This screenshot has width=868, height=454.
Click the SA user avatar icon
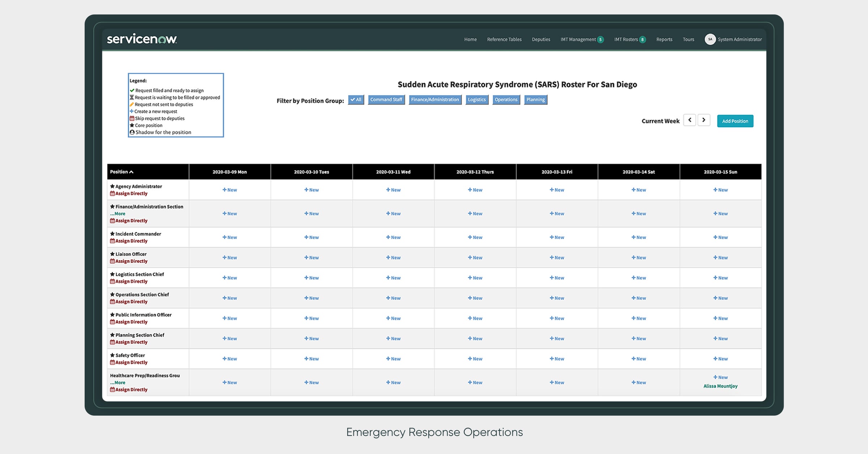[x=710, y=39]
